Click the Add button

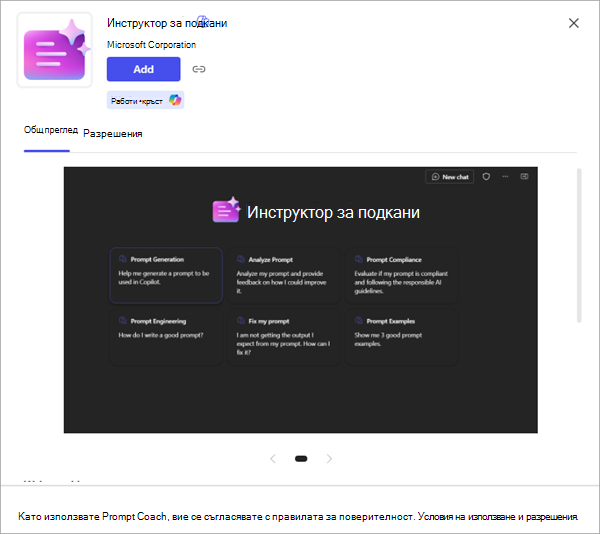(143, 69)
